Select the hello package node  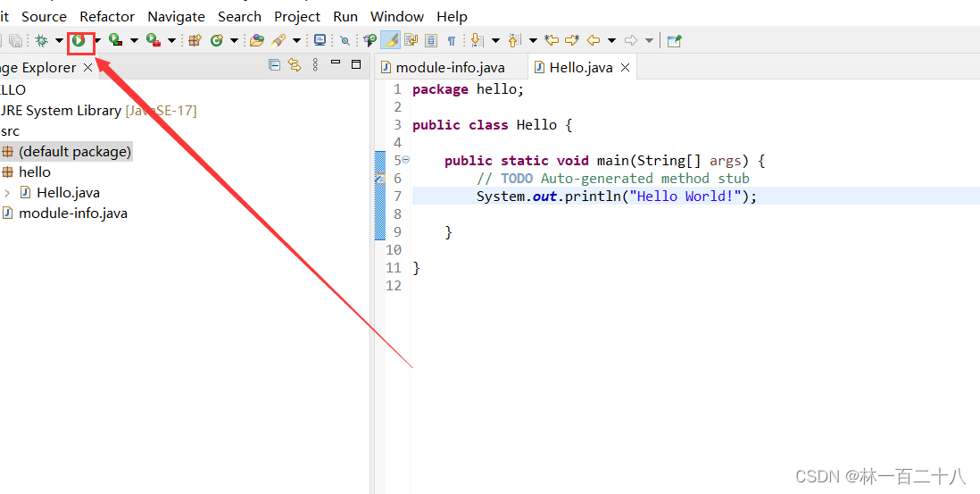coord(27,172)
